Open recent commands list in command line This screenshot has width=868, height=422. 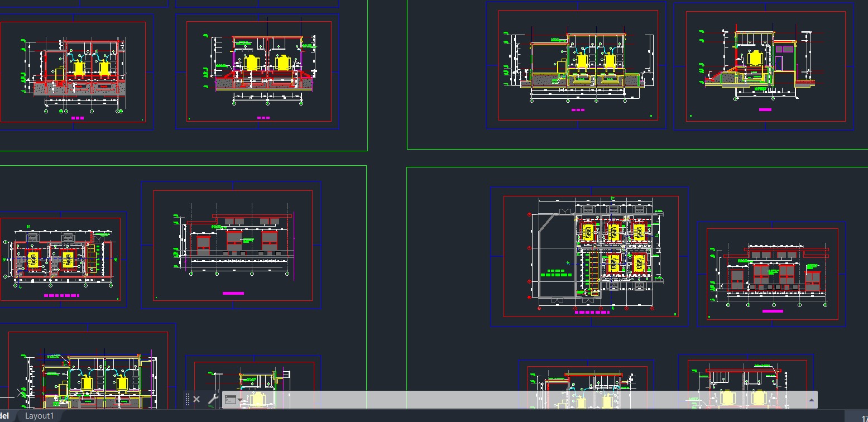233,400
